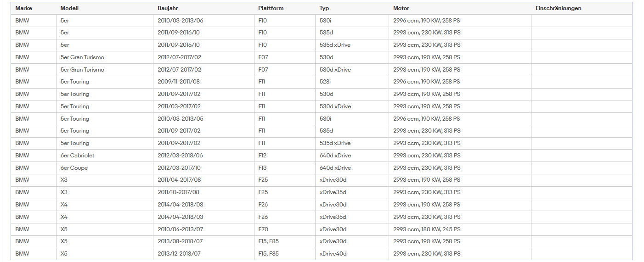Click the 6er Cabriolet model cell

(105, 156)
